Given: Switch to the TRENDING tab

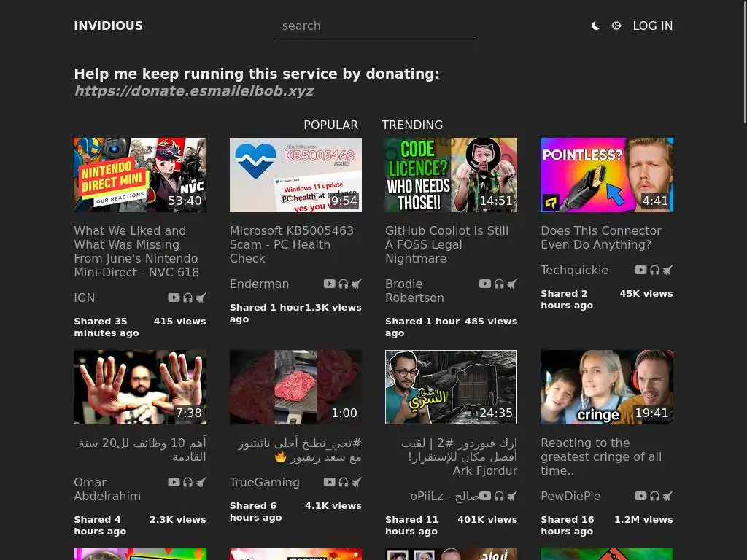Looking at the screenshot, I should tap(412, 125).
